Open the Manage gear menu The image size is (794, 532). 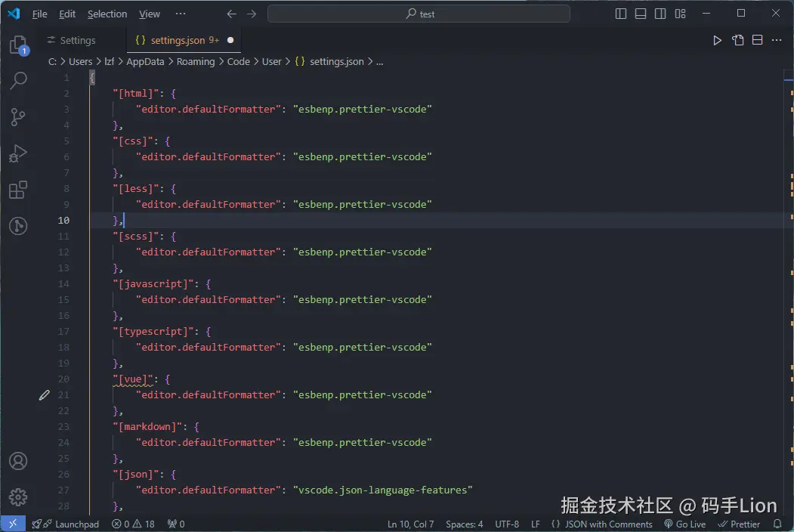click(x=18, y=497)
